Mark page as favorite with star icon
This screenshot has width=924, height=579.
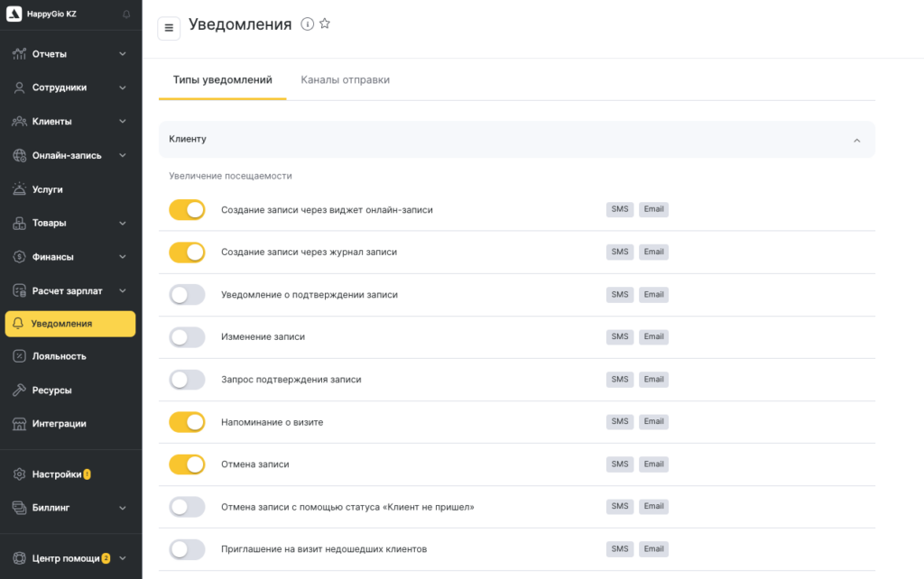pos(325,24)
